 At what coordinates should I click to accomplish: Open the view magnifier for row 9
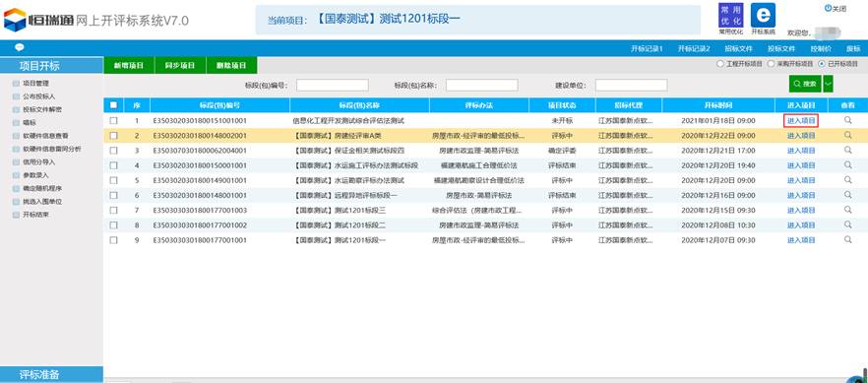tap(847, 239)
